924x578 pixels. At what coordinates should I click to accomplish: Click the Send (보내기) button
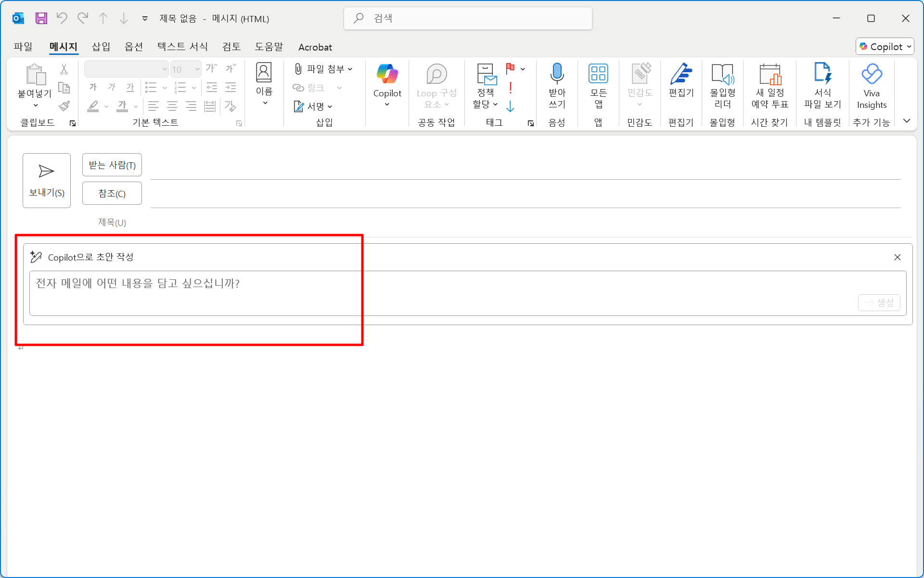[x=46, y=180]
